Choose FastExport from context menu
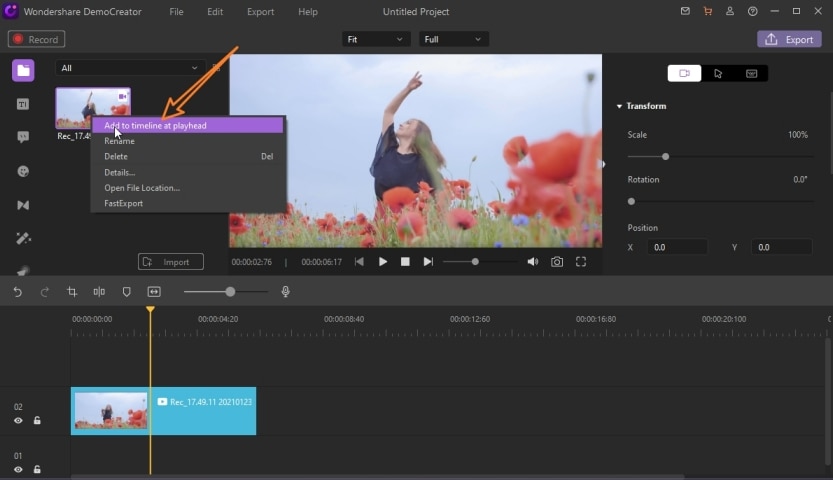This screenshot has height=480, width=833. (x=188, y=203)
